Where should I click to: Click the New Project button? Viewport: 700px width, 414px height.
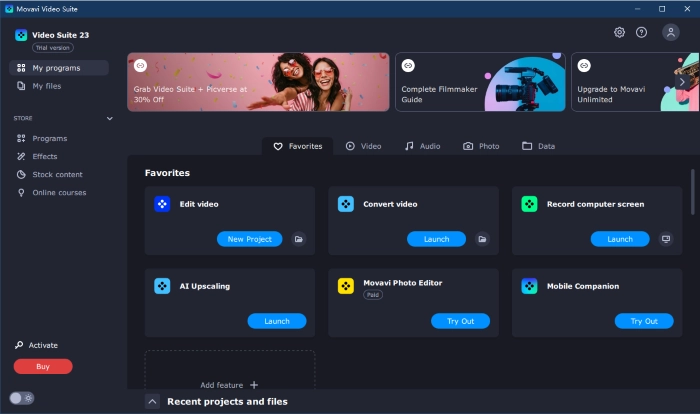(250, 239)
